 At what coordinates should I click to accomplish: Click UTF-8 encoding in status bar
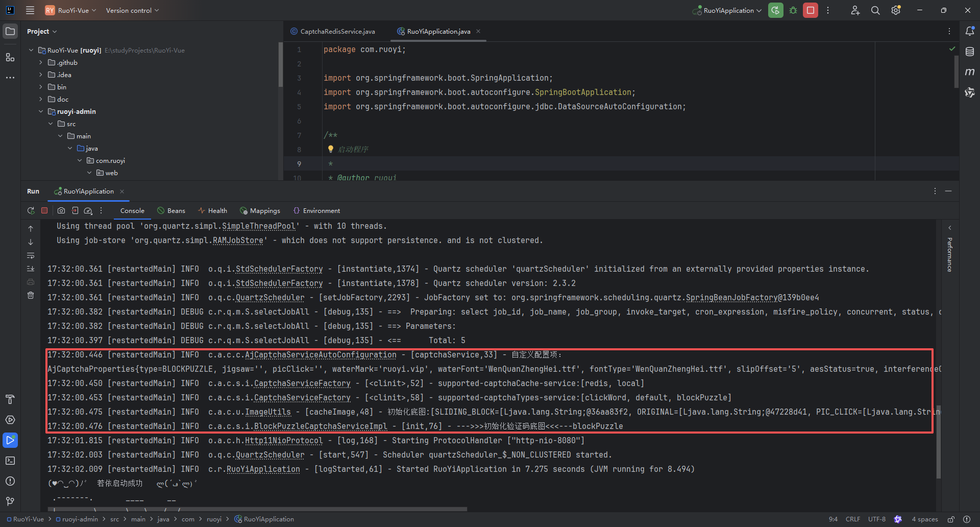coord(877,519)
